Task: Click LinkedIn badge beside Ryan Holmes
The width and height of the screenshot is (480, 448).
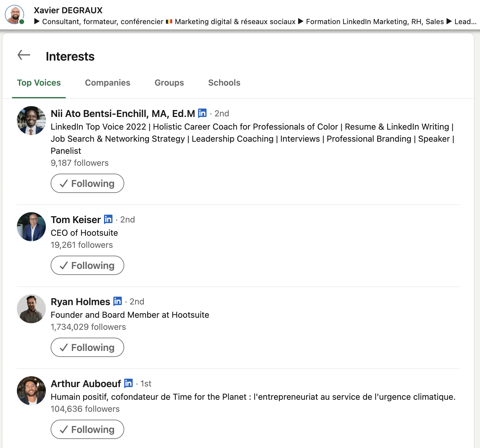Action: [118, 301]
